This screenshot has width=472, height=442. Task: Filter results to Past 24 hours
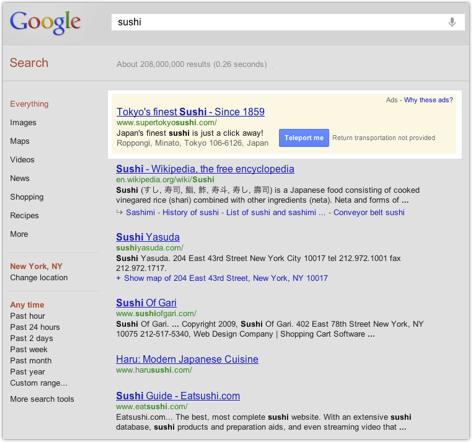coord(35,327)
